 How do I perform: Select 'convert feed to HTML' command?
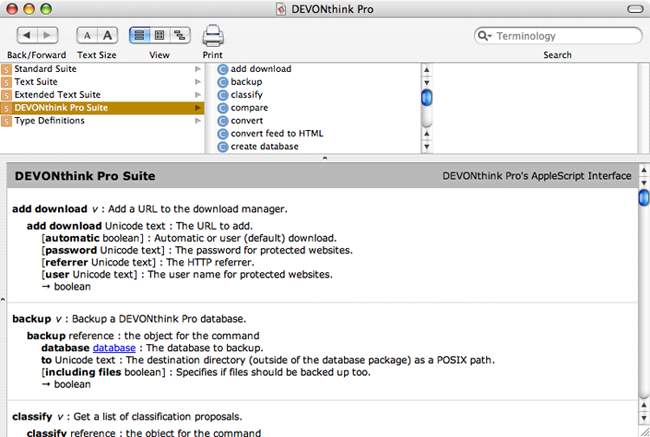pos(277,134)
